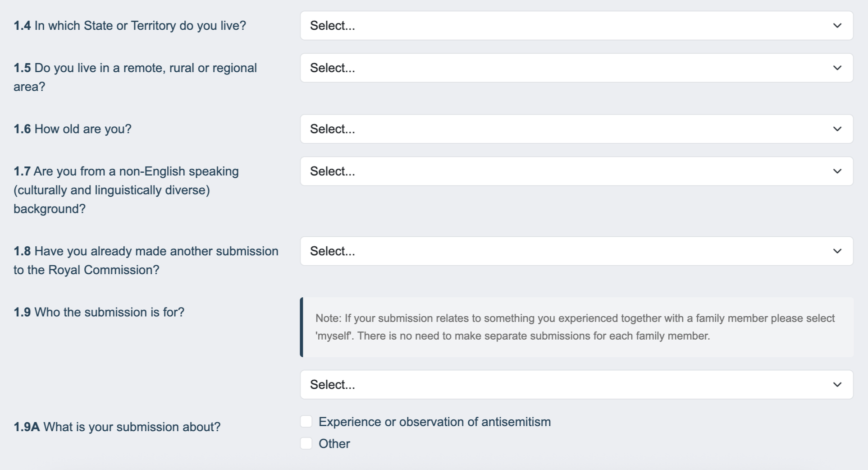Click the chevron on the remote, rural or regional dropdown

837,68
